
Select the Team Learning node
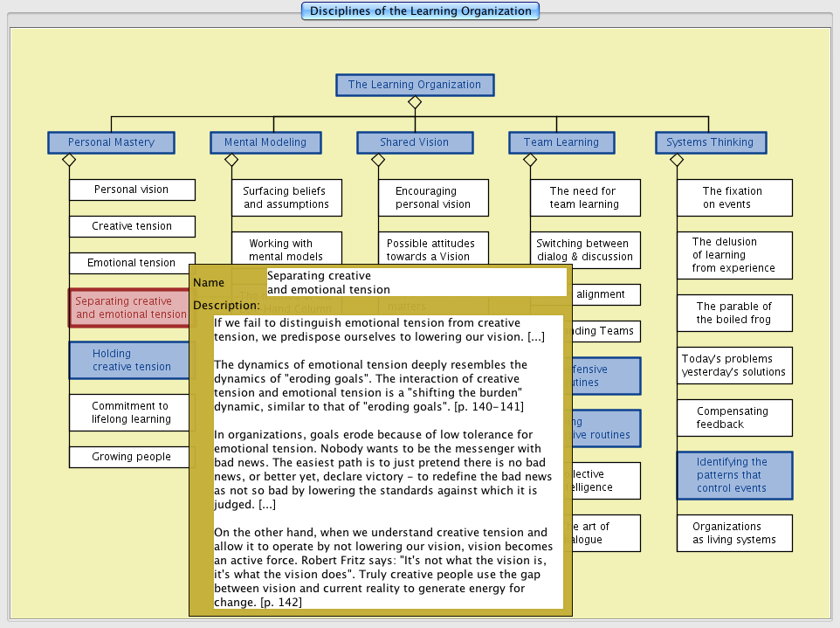coord(561,142)
